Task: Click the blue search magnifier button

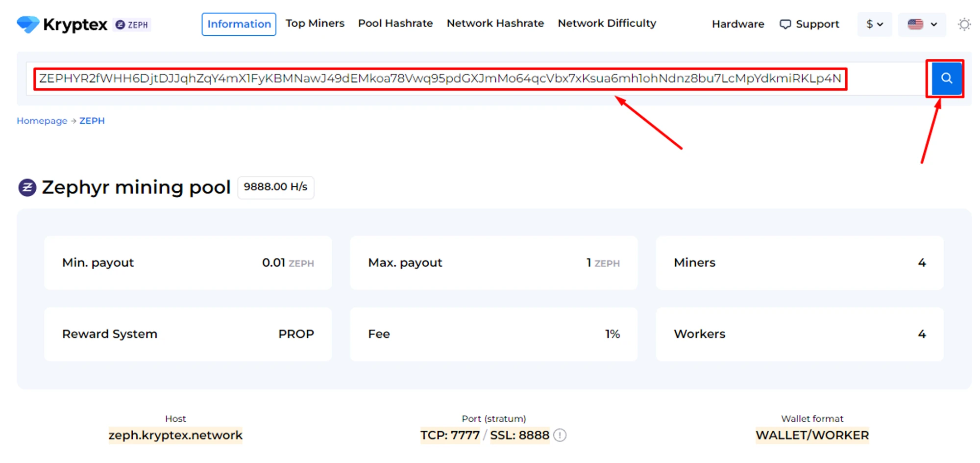Action: [946, 78]
